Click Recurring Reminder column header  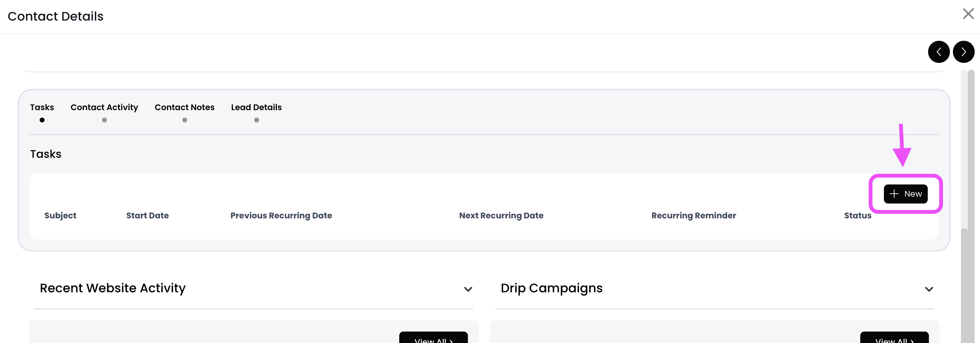click(x=694, y=216)
